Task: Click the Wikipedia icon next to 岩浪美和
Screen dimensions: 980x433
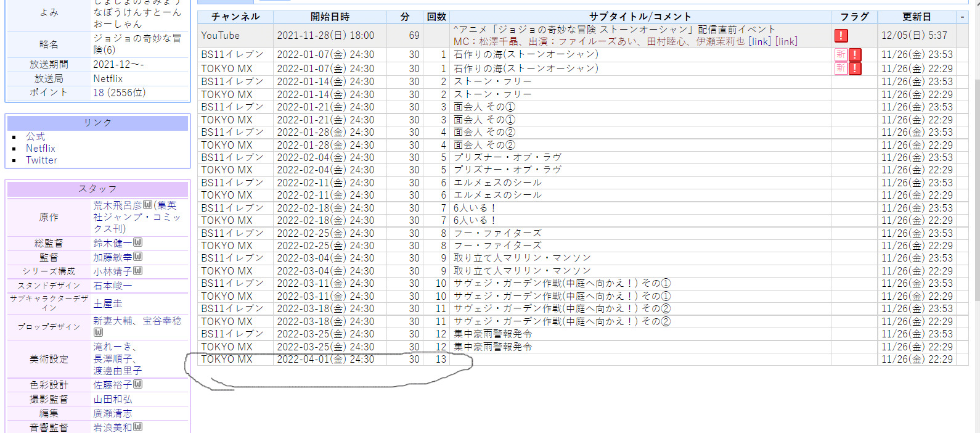Action: click(x=138, y=426)
